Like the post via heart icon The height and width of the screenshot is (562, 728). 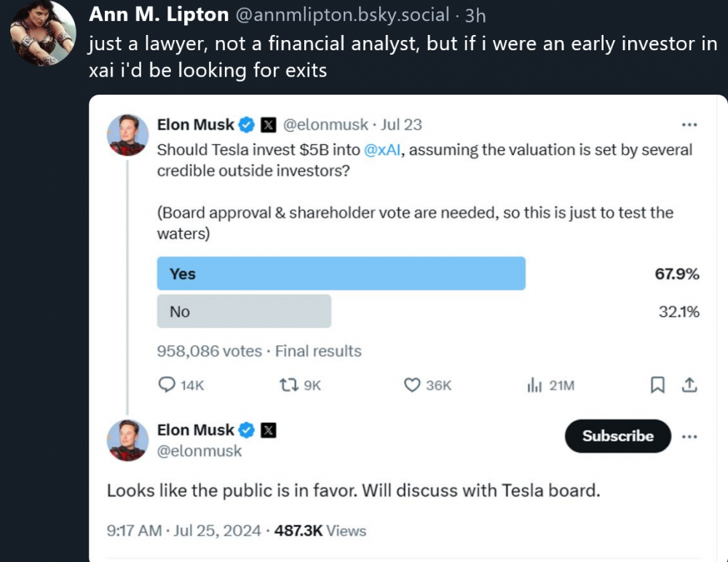pos(413,385)
